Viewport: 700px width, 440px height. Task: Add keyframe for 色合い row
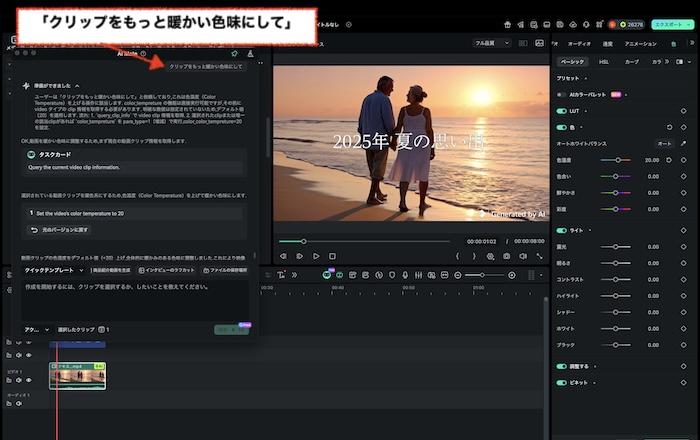tap(683, 176)
